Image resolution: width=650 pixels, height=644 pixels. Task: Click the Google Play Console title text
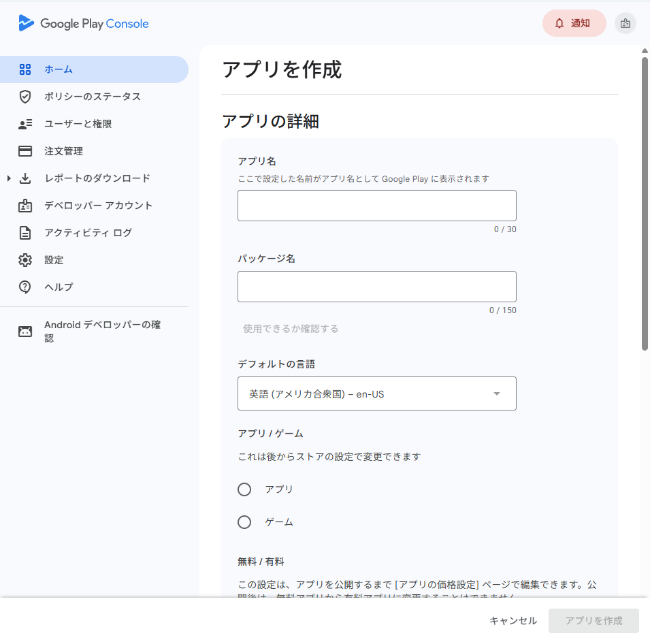point(95,24)
